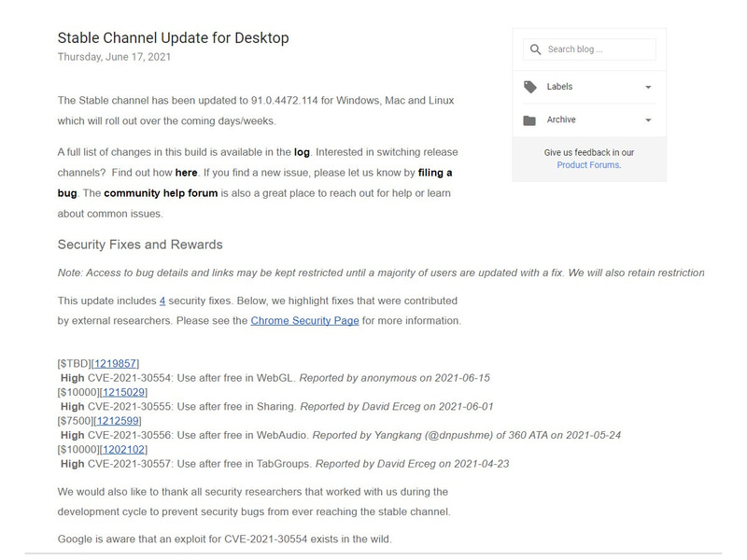Open the Product Forums link
This screenshot has height=560, width=747.
588,165
